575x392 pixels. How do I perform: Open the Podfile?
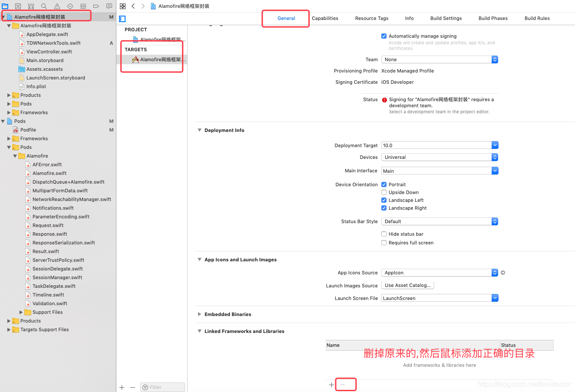pos(28,130)
